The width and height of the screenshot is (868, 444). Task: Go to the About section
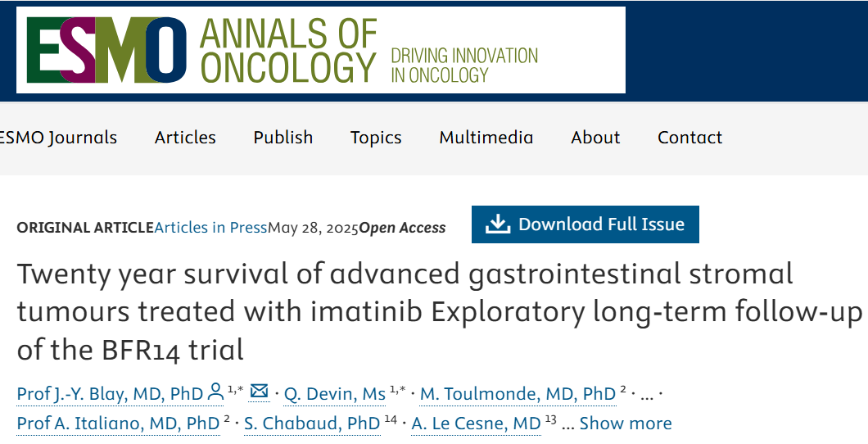pos(595,138)
